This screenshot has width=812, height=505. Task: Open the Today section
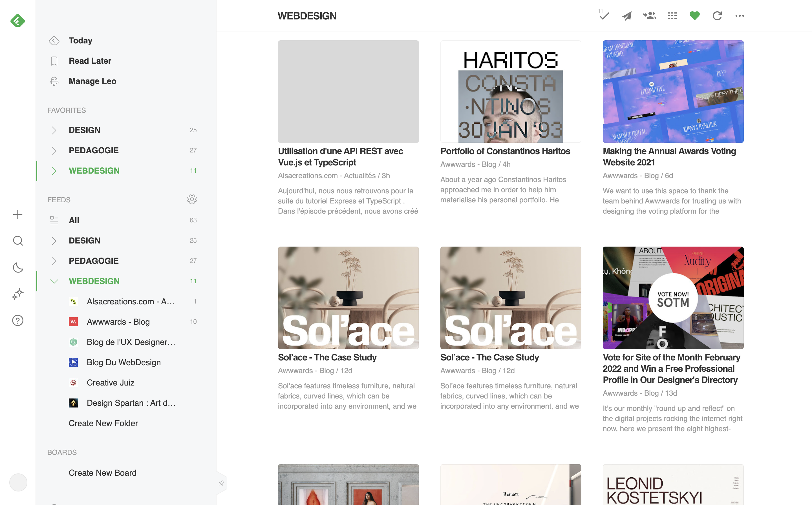coord(80,41)
